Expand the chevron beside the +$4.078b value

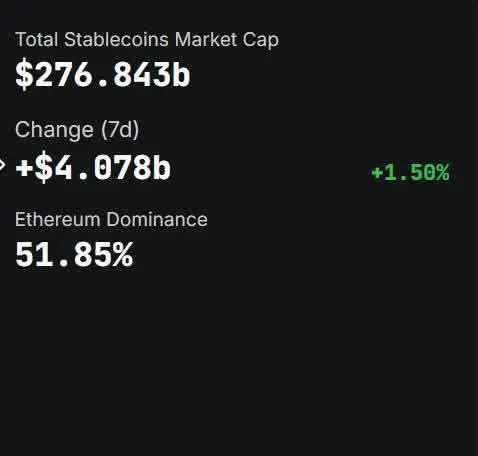click(x=2, y=165)
